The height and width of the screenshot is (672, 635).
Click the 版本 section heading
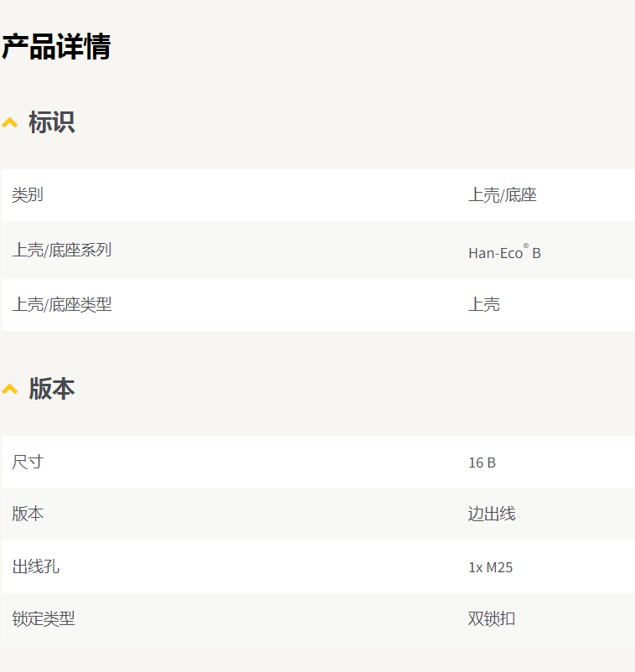coord(52,389)
